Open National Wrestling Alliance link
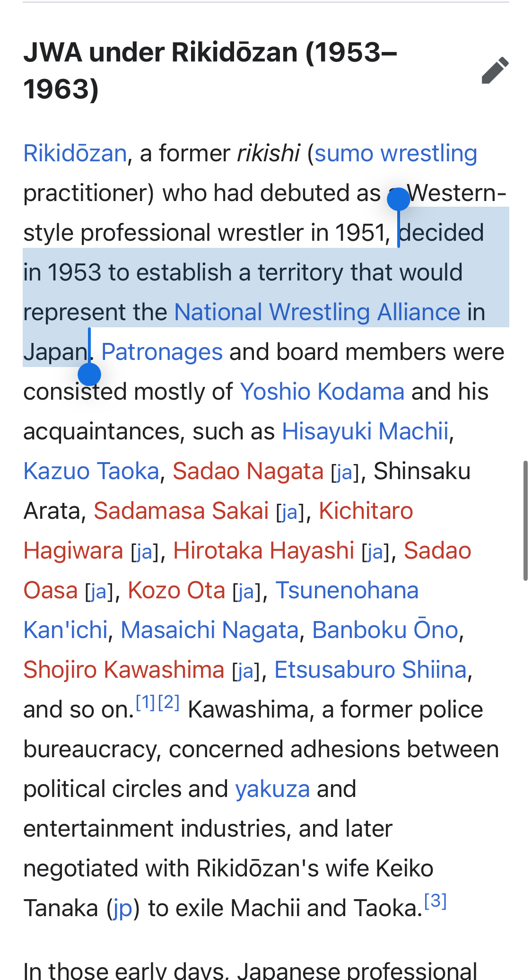This screenshot has height=980, width=532. tap(317, 313)
